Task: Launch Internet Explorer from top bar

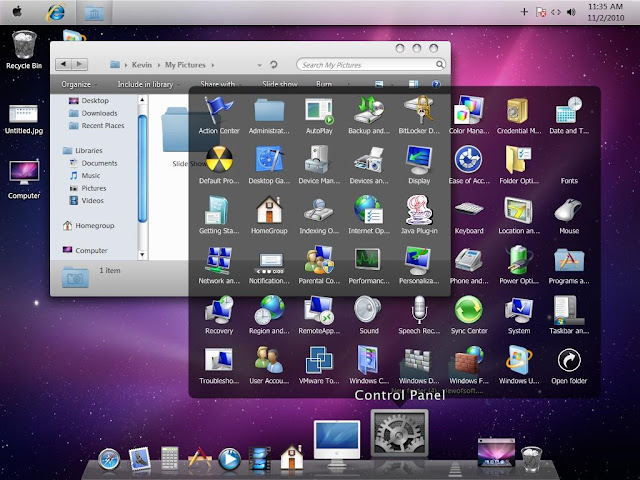Action: (56, 12)
